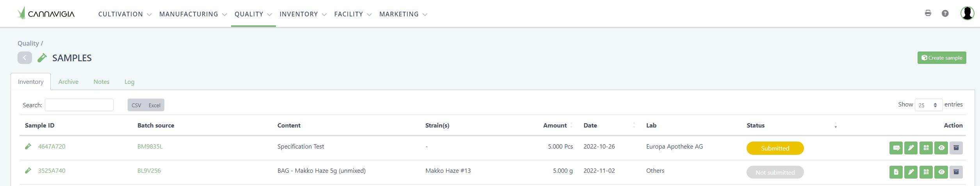This screenshot has height=186, width=980.
Task: Expand the Cultivation menu
Action: pyautogui.click(x=125, y=14)
